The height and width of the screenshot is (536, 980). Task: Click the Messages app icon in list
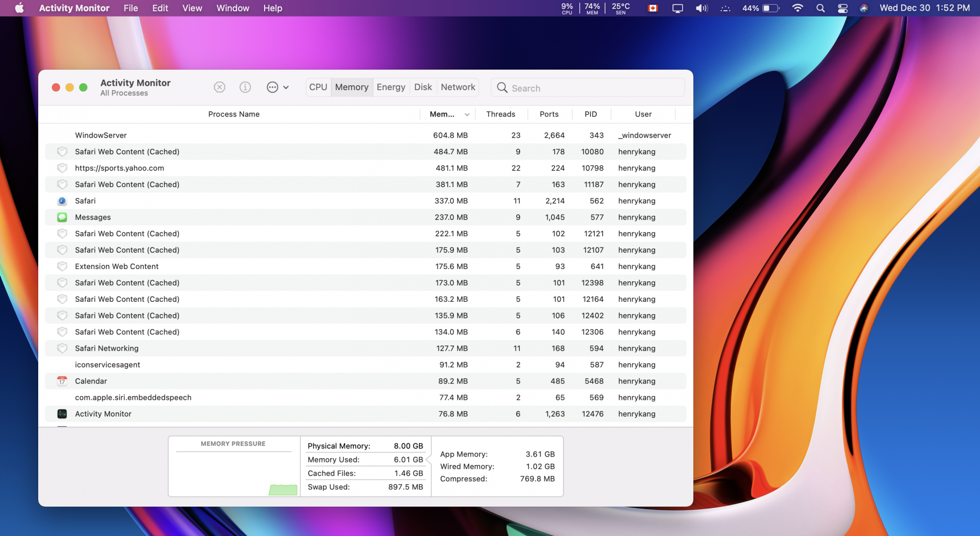point(62,217)
